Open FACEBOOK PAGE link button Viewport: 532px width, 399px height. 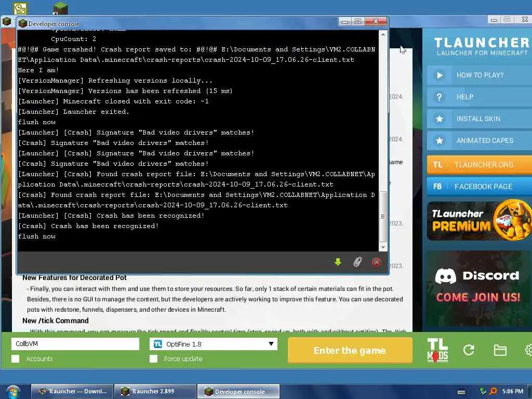(x=480, y=187)
